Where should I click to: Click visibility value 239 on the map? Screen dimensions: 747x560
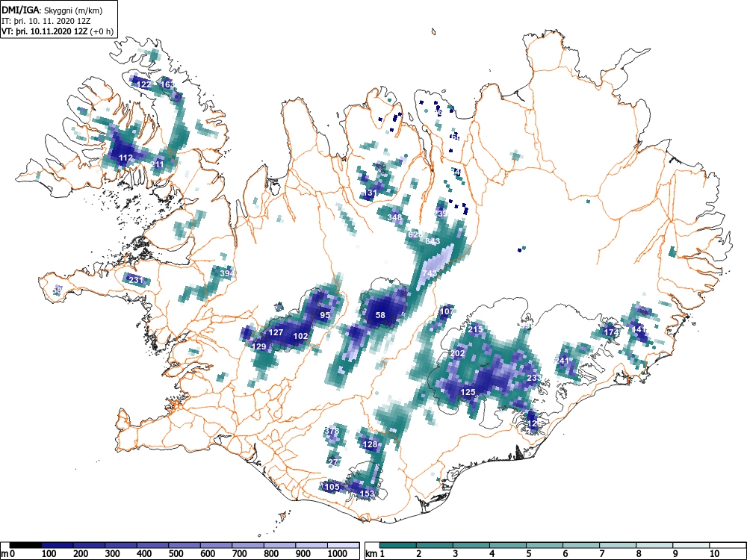tap(441, 214)
